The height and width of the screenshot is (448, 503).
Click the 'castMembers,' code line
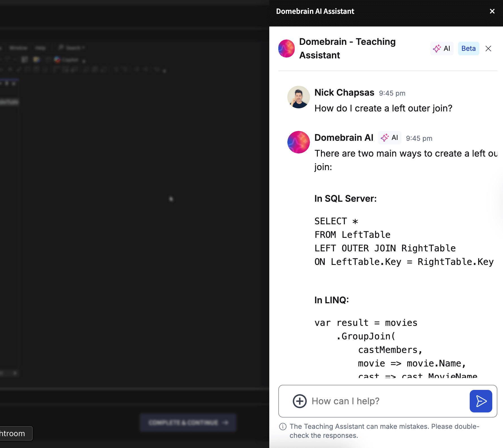coord(390,350)
